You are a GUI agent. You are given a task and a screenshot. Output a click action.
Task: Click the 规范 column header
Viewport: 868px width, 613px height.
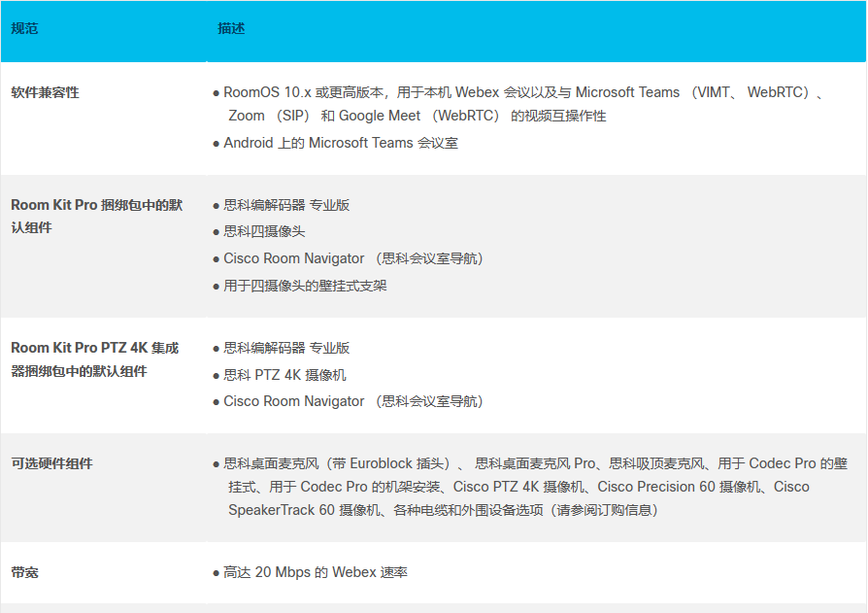24,28
